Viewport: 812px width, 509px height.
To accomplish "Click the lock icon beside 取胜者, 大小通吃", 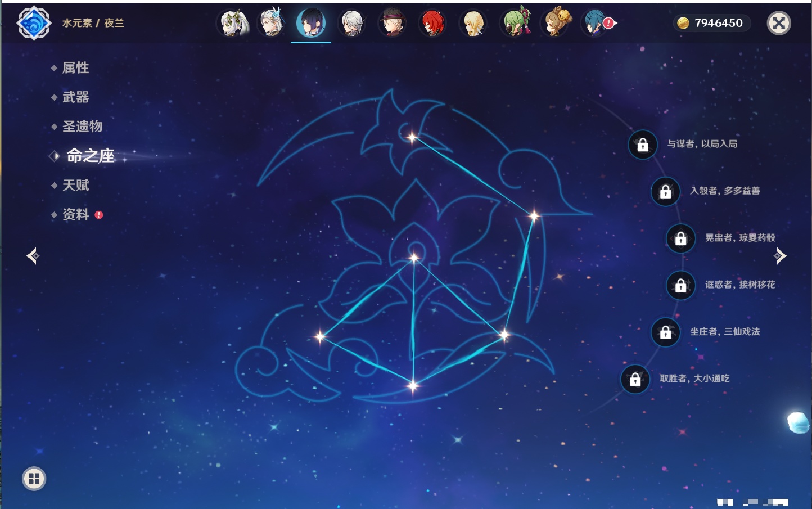I will click(635, 379).
